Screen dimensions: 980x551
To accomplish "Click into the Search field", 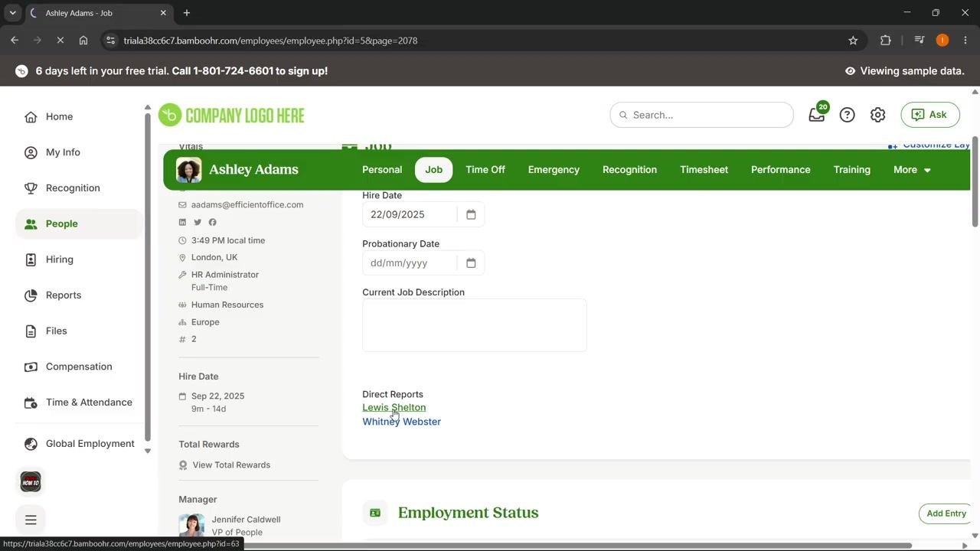I will click(701, 115).
